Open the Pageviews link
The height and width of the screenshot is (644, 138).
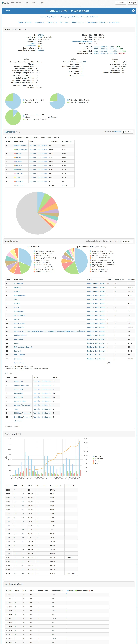tap(55, 17)
